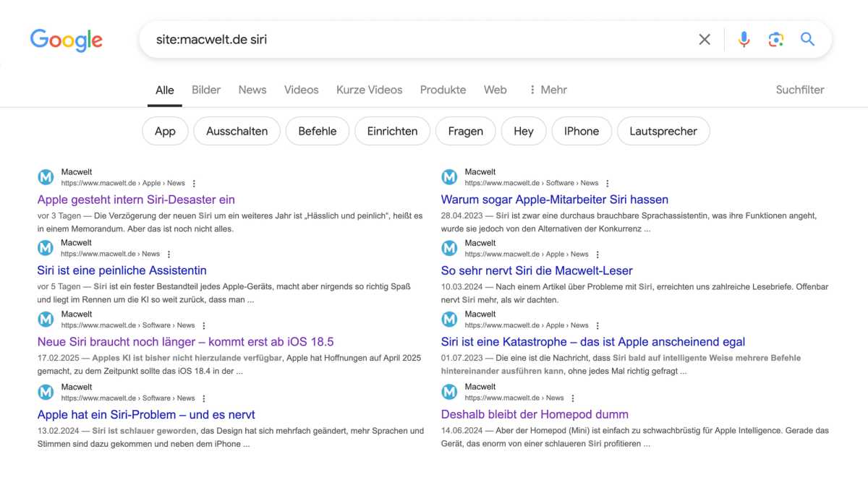Image resolution: width=868 pixels, height=488 pixels.
Task: Open the Videos tab
Action: pyautogui.click(x=302, y=90)
